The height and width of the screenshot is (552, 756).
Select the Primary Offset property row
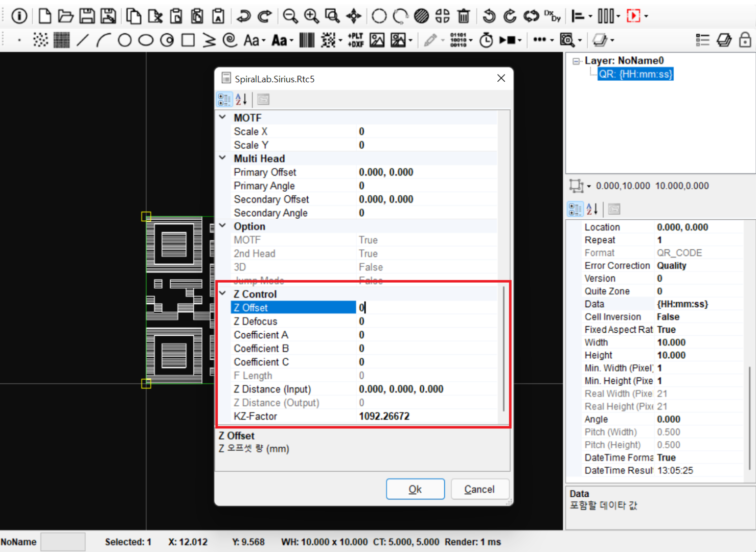pos(364,172)
